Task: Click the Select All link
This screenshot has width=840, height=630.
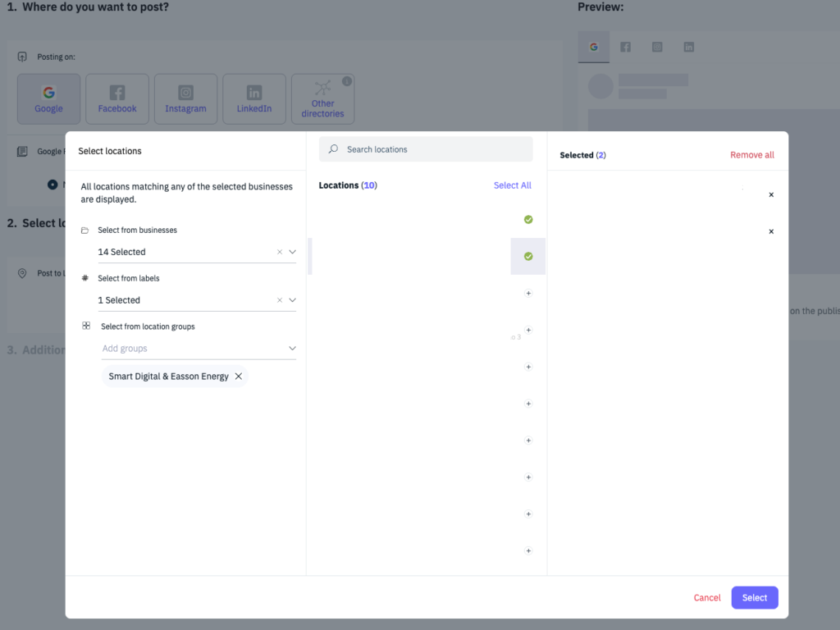Action: coord(512,185)
